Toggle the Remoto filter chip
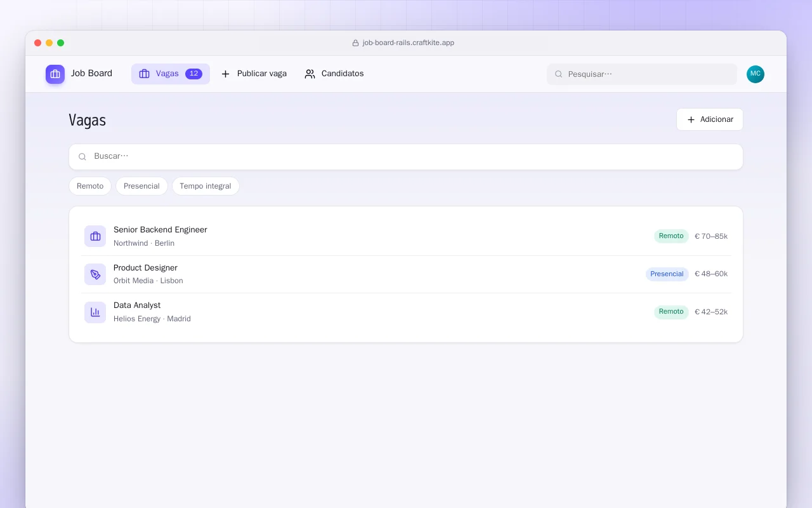Viewport: 812px width, 508px height. pos(90,186)
